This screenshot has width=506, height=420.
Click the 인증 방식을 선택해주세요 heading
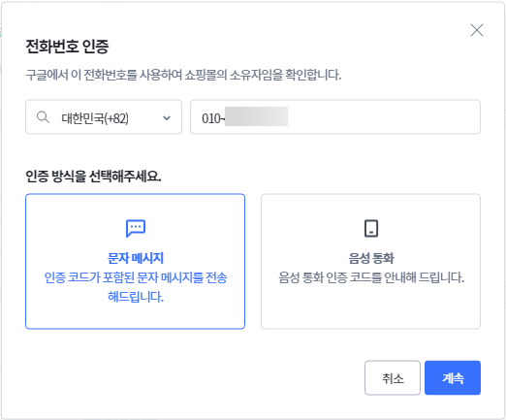coord(93,177)
